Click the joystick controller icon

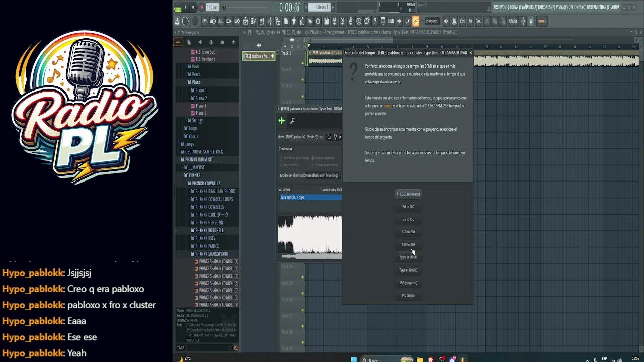(454, 21)
